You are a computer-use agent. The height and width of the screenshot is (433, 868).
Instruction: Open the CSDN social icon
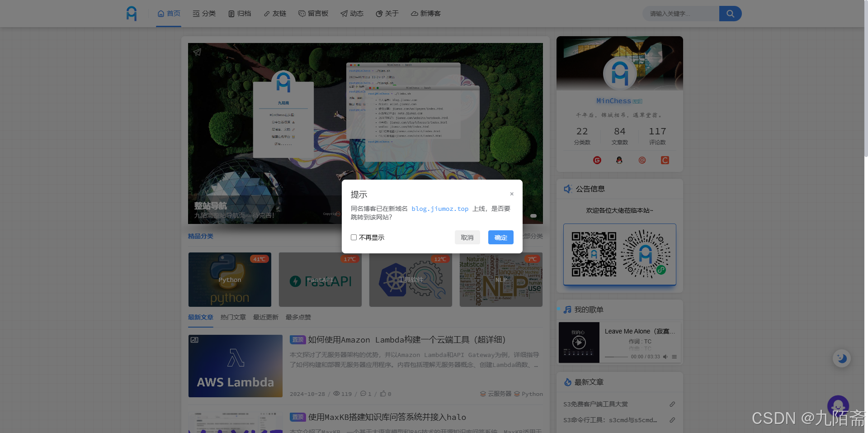tap(665, 160)
